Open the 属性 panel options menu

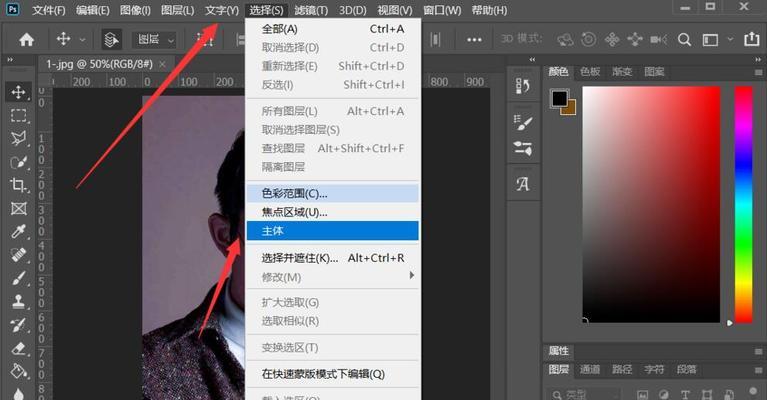[x=758, y=352]
